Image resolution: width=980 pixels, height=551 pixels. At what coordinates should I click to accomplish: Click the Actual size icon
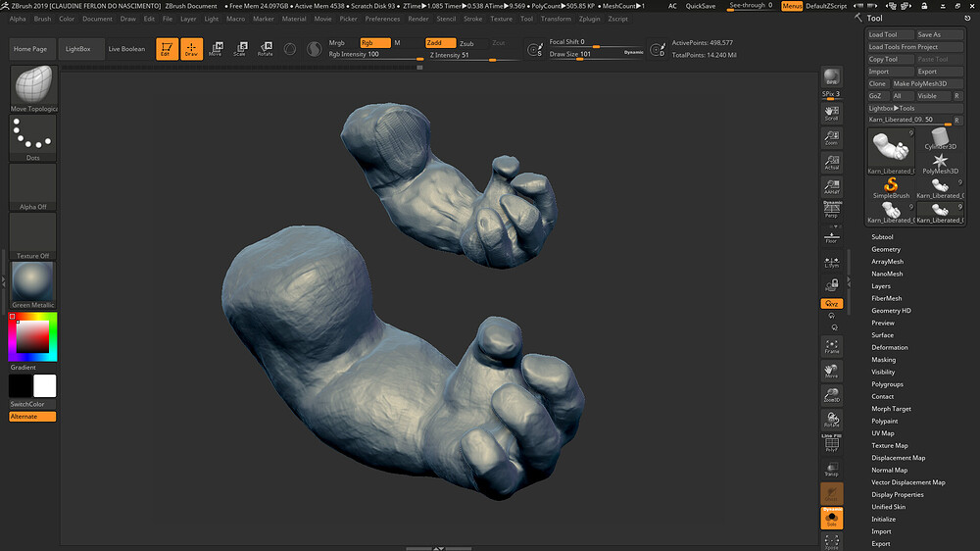click(x=831, y=162)
